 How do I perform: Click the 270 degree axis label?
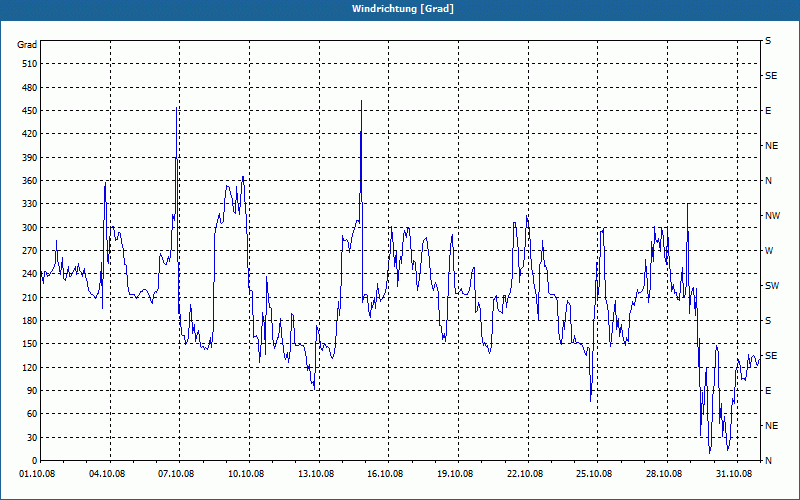pos(30,251)
